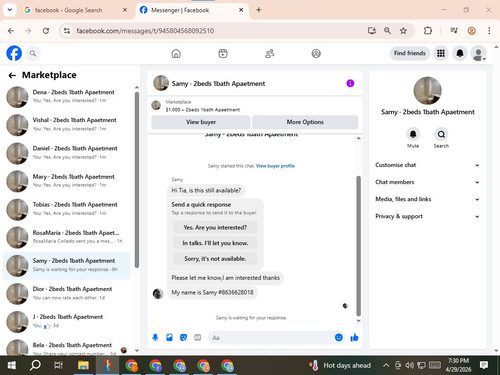Screen dimensions: 500x375
Task: Open the Friends icon in top navigation
Action: 269,53
